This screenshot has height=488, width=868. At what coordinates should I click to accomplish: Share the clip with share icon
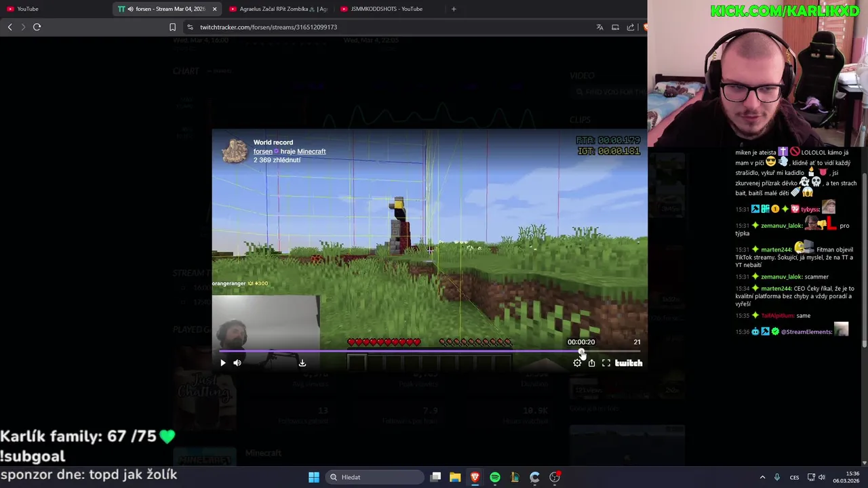[591, 363]
